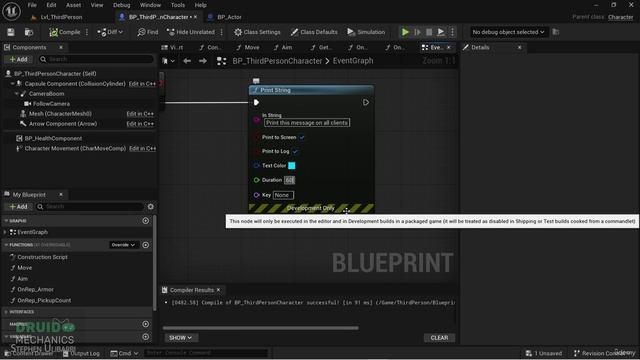This screenshot has width=640, height=360.
Task: Click the Step frame playback button
Action: [x=417, y=32]
